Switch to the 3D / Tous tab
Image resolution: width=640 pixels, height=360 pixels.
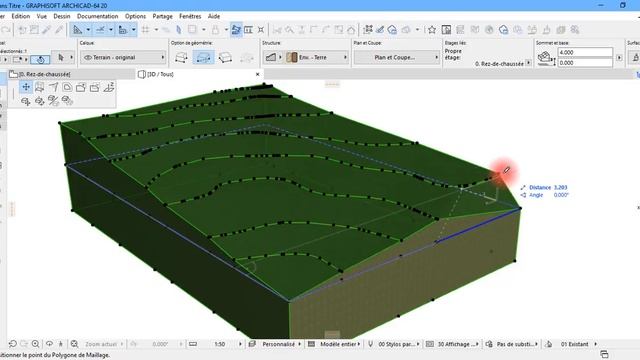click(199, 74)
